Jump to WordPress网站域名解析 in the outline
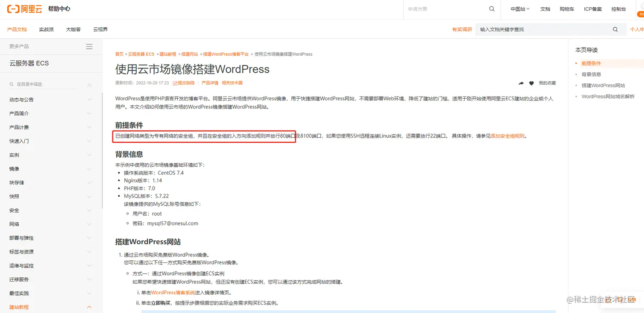The height and width of the screenshot is (313, 644). tap(608, 97)
